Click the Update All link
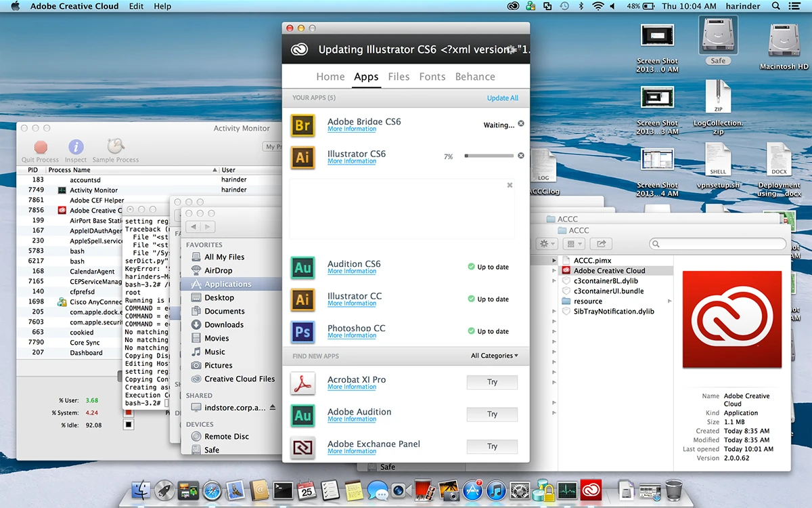812x508 pixels. pyautogui.click(x=502, y=98)
